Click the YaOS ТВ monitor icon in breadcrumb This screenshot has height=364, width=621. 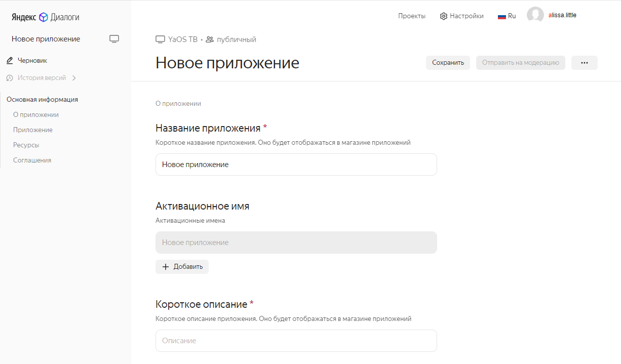pos(160,39)
